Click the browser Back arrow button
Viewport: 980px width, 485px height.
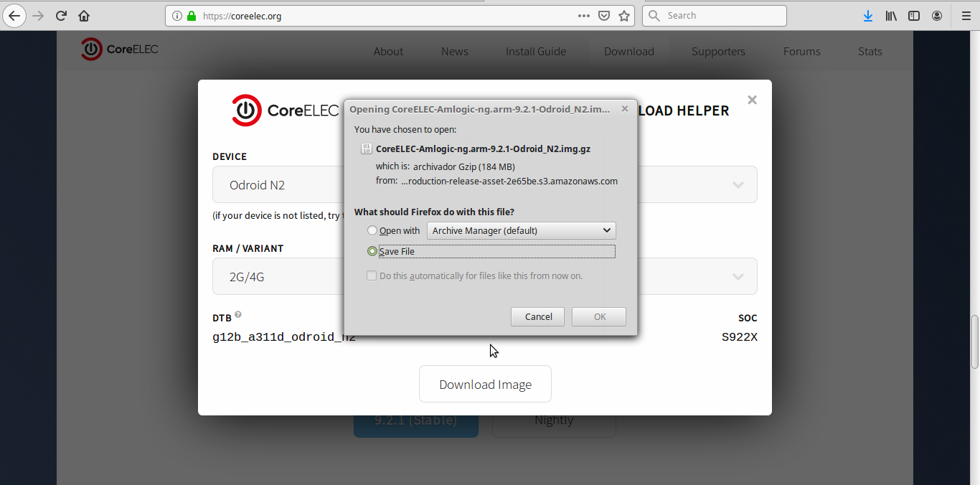[14, 16]
